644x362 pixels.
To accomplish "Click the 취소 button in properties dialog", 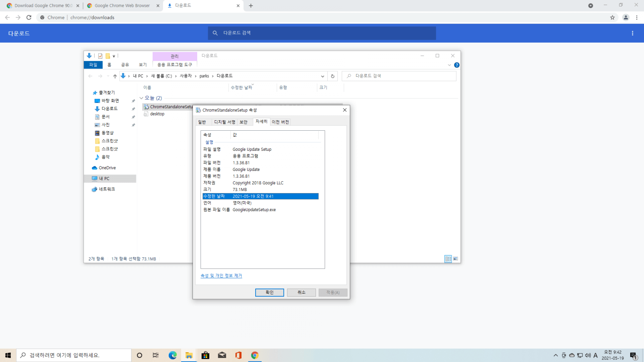I will (x=301, y=292).
